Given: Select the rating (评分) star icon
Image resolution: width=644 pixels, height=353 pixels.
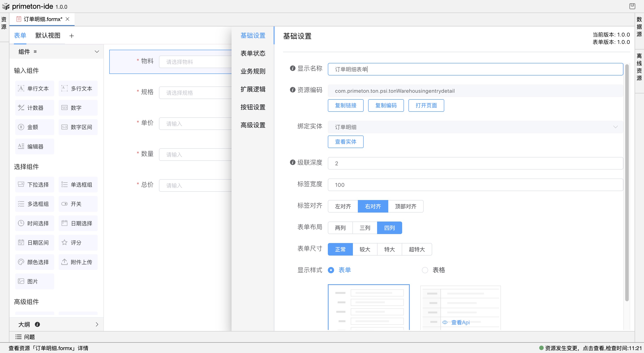Looking at the screenshot, I should [64, 243].
